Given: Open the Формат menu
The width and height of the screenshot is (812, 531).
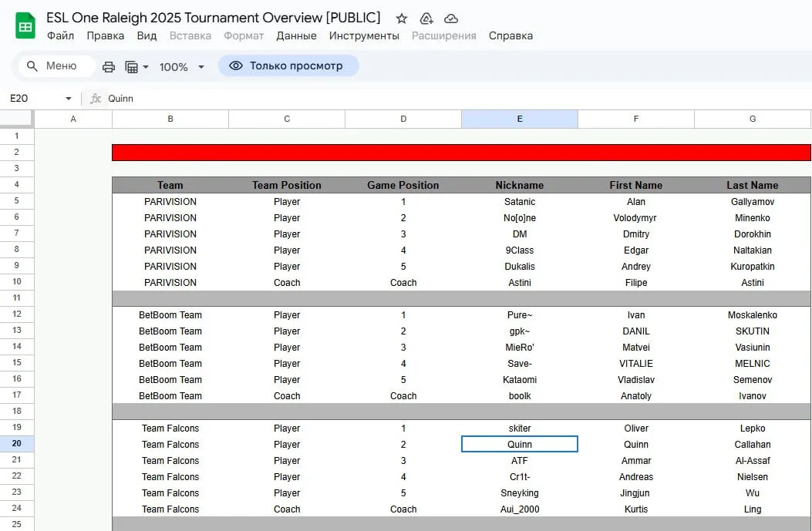Looking at the screenshot, I should click(x=244, y=35).
